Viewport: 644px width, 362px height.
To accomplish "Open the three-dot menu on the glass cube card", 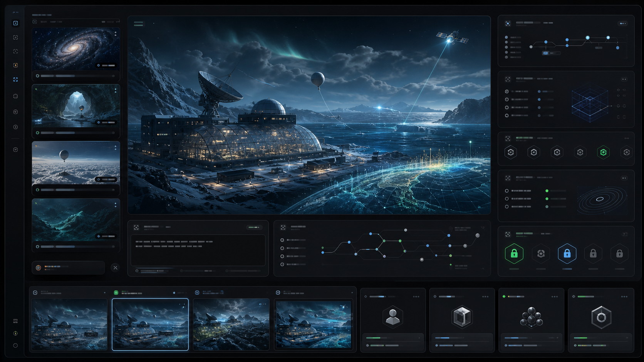I will coord(485,297).
